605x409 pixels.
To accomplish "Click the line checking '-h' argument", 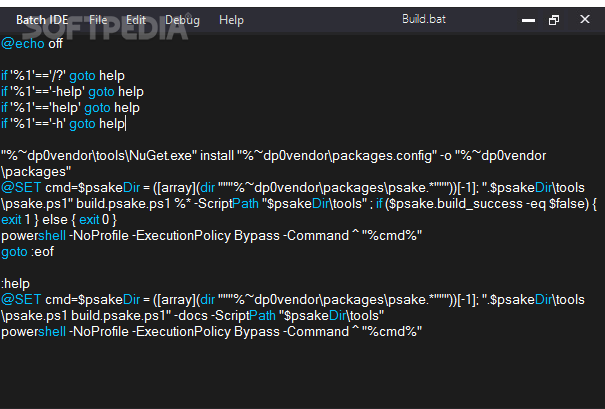I will click(x=63, y=124).
